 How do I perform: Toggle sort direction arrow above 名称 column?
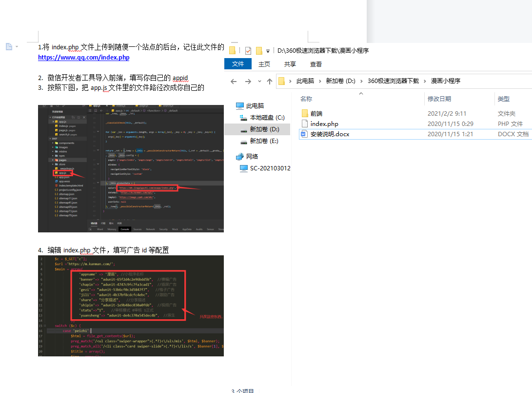[361, 93]
